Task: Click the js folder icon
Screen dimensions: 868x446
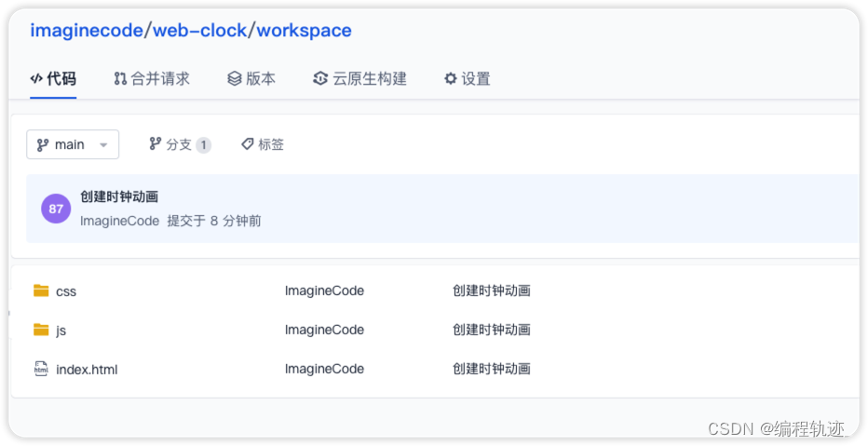Action: (x=41, y=330)
